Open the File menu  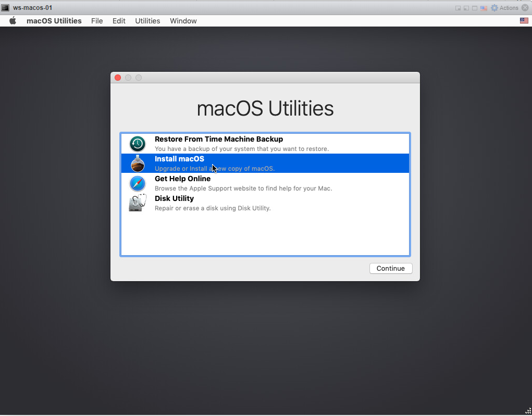point(97,21)
